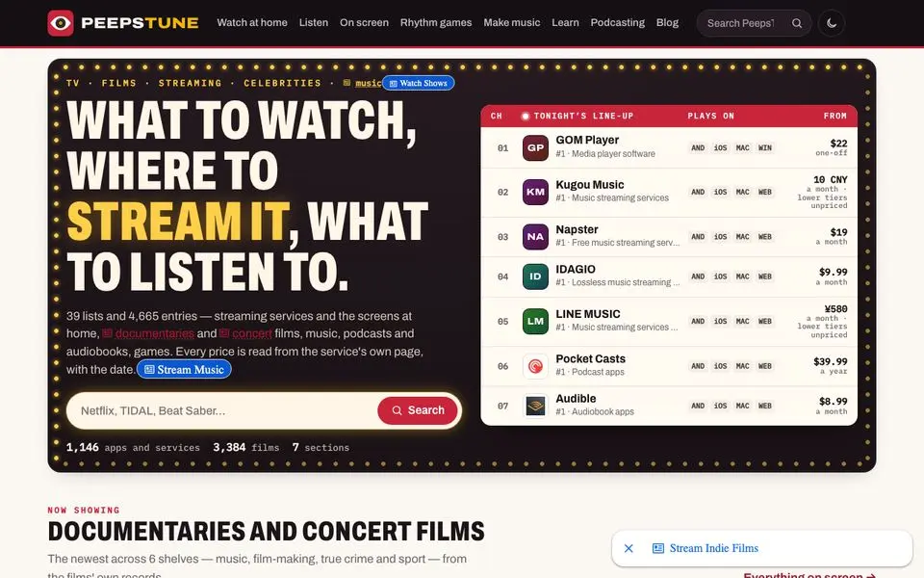
Task: Open the GOM Player entry title
Action: point(587,141)
